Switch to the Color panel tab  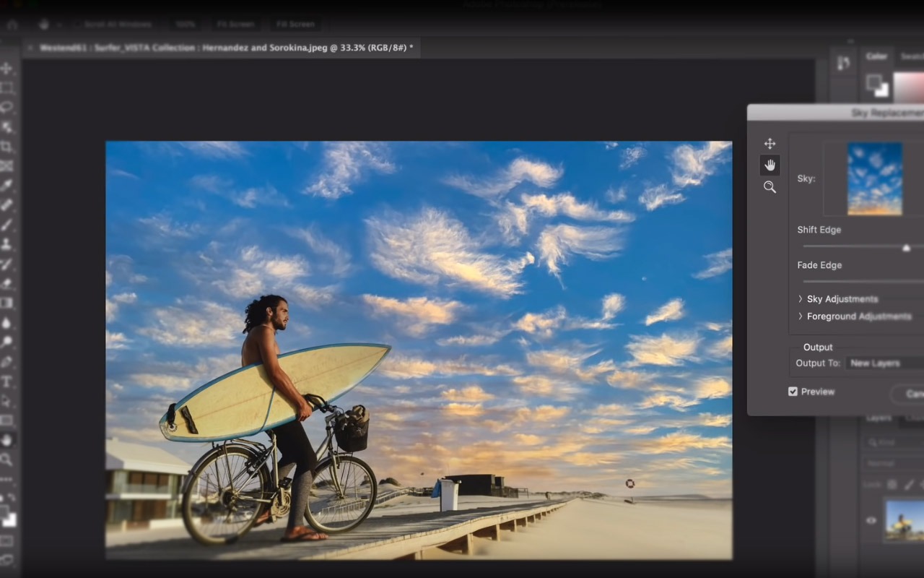coord(876,56)
